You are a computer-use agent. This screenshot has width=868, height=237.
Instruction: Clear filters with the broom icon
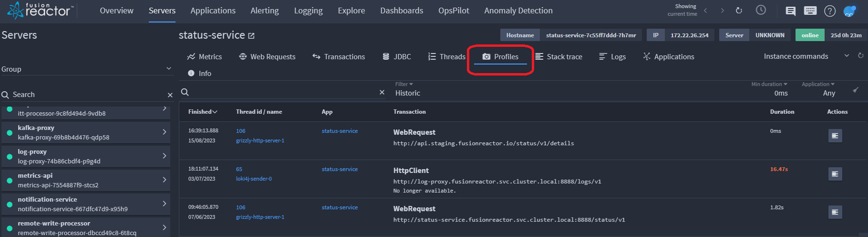coord(856,90)
